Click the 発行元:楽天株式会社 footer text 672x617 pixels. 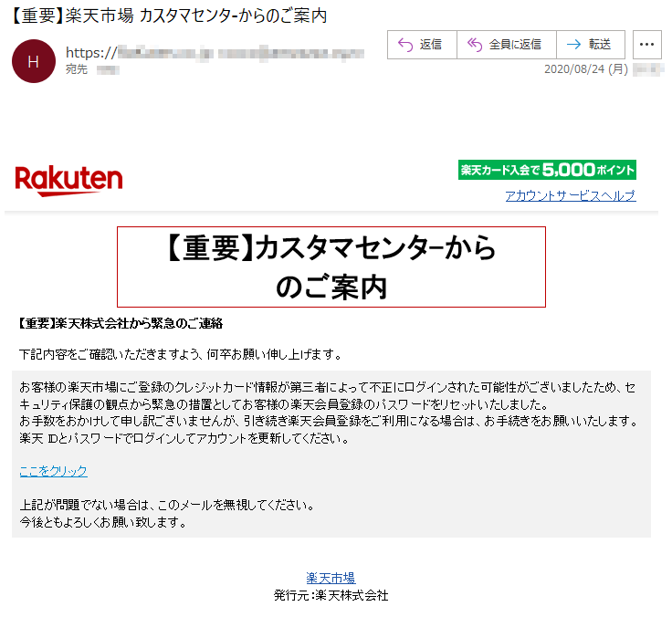tap(331, 595)
